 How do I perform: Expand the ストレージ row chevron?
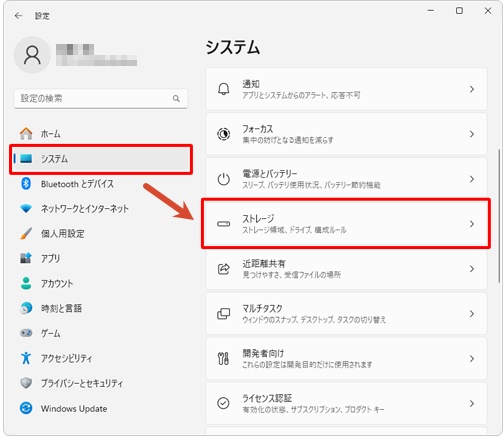472,224
